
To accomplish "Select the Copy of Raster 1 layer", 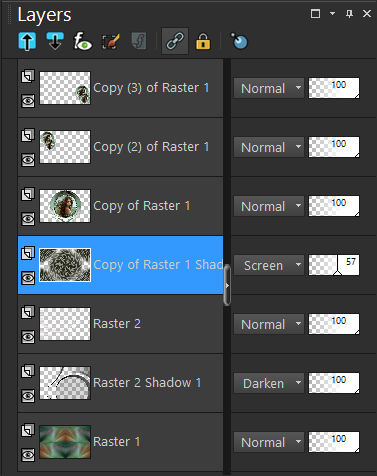I will pyautogui.click(x=120, y=206).
